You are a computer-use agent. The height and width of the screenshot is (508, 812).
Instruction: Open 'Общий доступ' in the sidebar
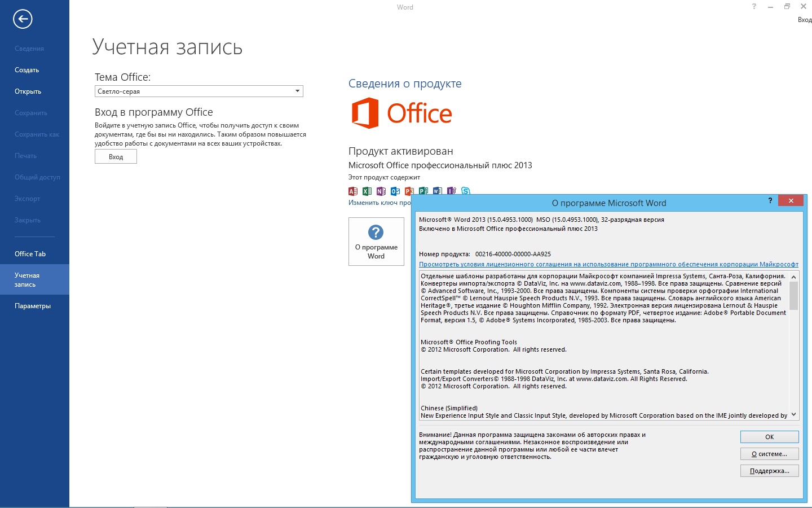coord(37,177)
